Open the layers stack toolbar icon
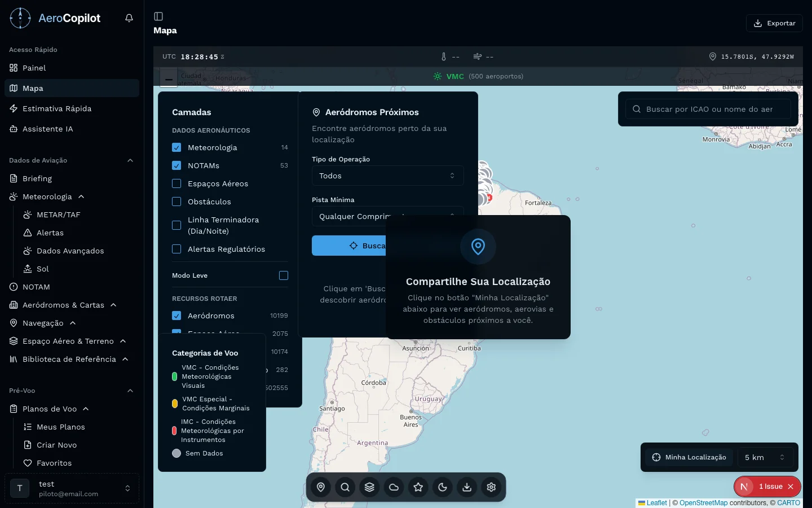 tap(369, 487)
